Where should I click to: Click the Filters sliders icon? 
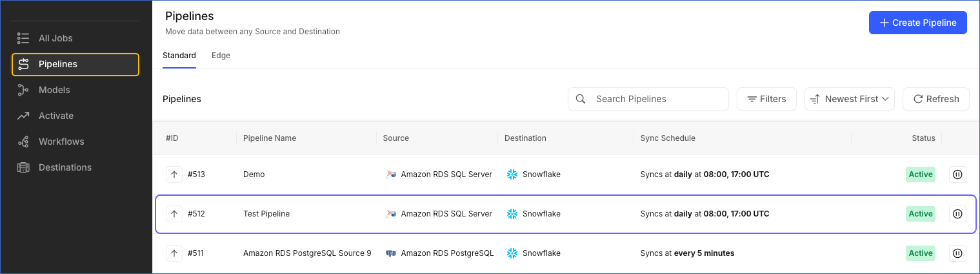pyautogui.click(x=752, y=99)
